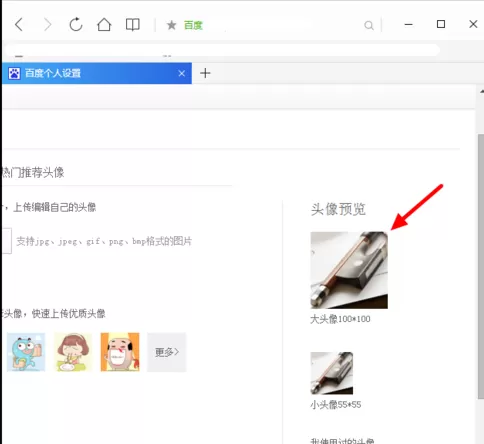Open the browser home page icon

[104, 24]
